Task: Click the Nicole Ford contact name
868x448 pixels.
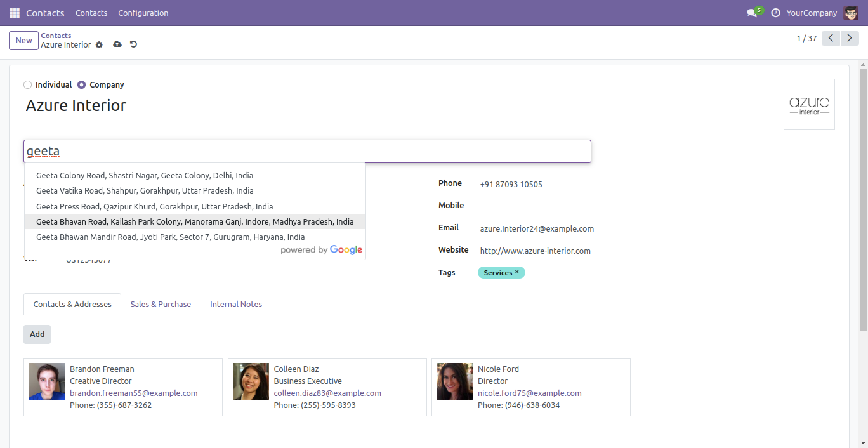Action: pyautogui.click(x=498, y=369)
